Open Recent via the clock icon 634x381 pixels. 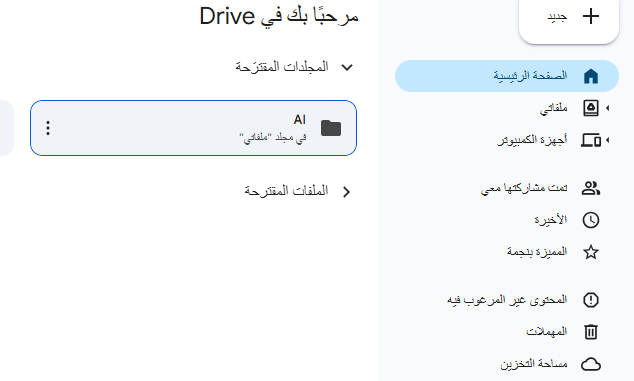coord(591,220)
